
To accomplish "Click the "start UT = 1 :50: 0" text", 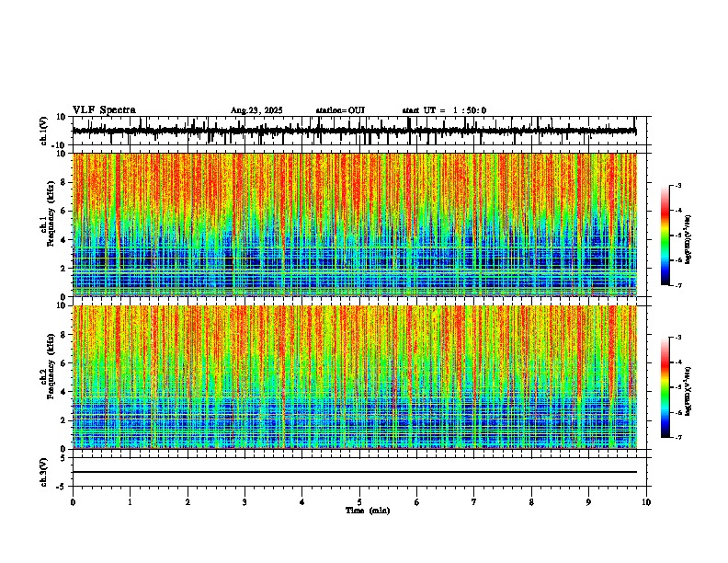I will 444,110.
